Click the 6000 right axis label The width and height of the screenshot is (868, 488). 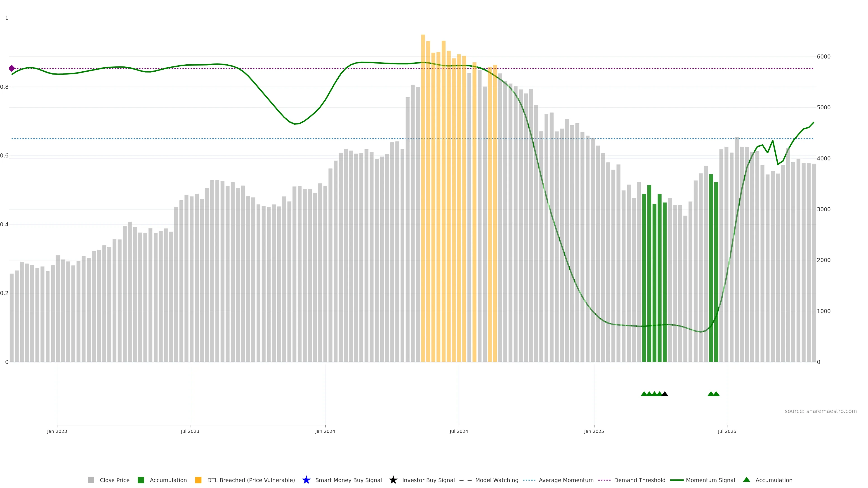click(x=823, y=56)
